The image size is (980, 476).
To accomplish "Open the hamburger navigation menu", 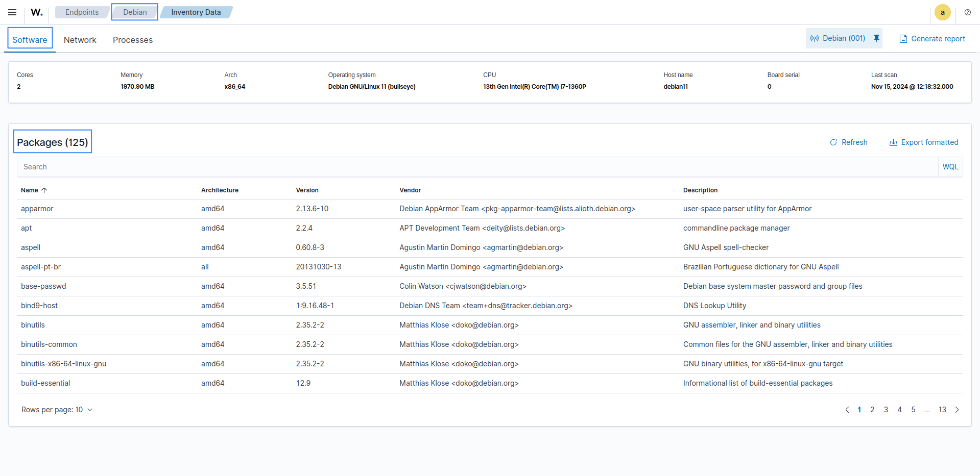I will tap(12, 12).
